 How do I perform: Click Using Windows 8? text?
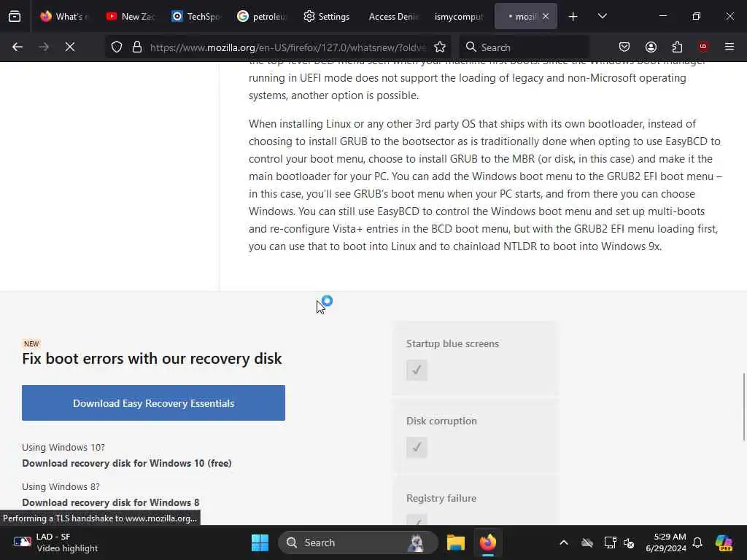click(x=61, y=486)
